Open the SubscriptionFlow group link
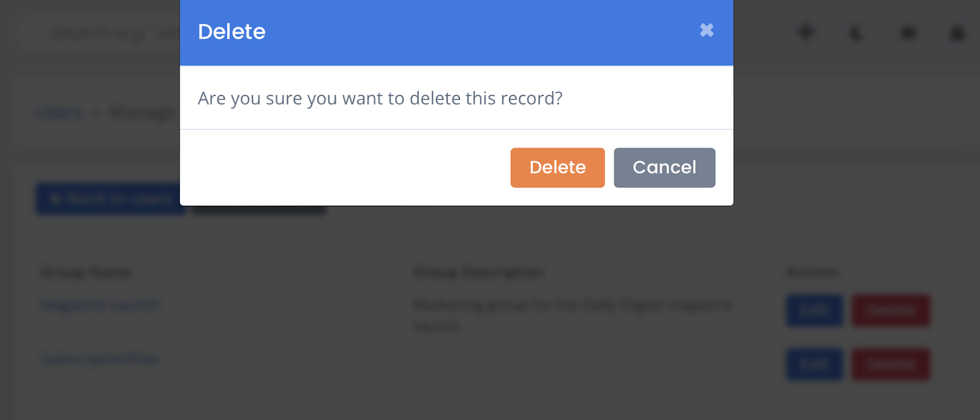Image resolution: width=980 pixels, height=420 pixels. [x=100, y=359]
